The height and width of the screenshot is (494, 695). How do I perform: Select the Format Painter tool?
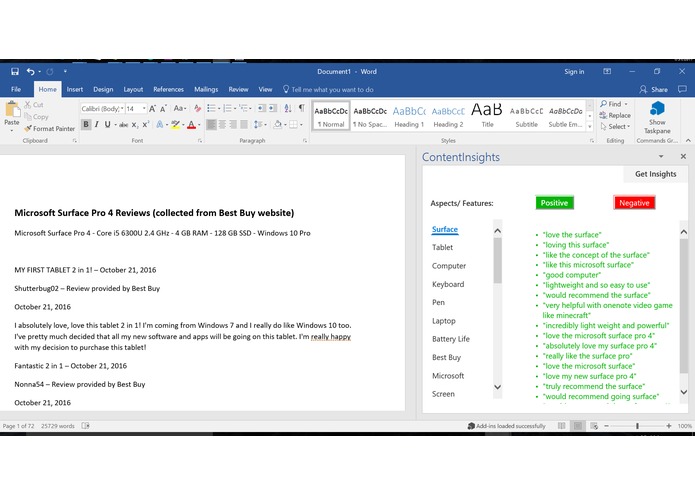pyautogui.click(x=50, y=128)
